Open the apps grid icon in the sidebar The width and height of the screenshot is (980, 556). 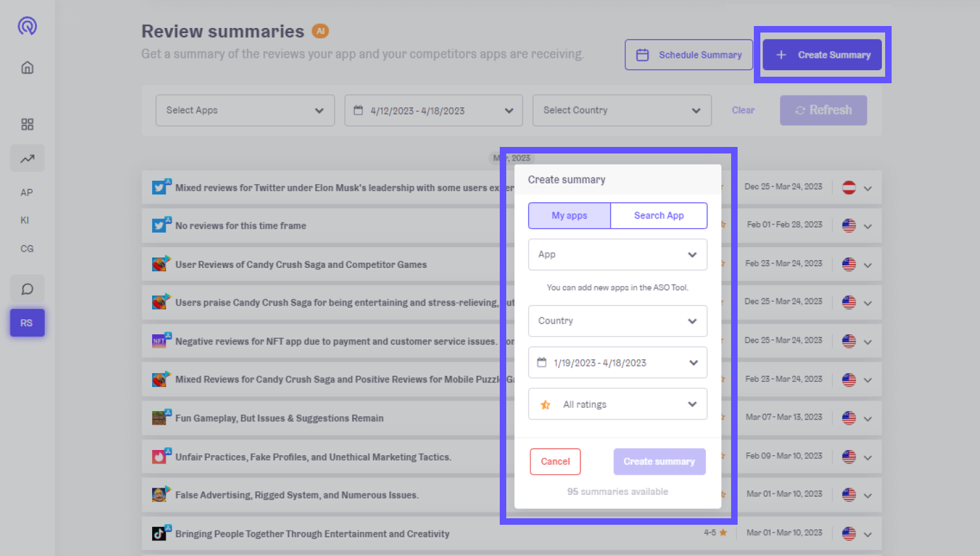tap(27, 124)
